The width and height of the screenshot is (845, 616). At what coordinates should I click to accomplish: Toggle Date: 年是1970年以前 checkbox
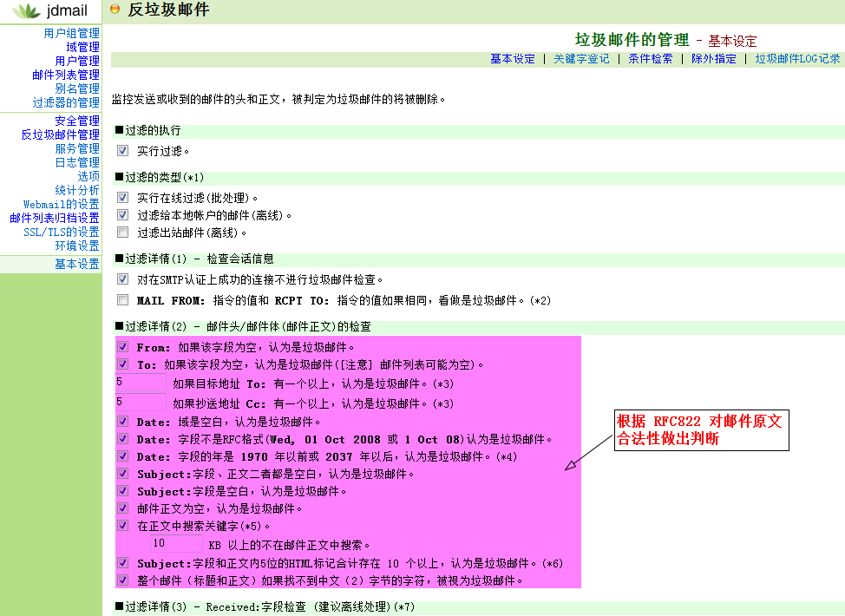click(123, 456)
